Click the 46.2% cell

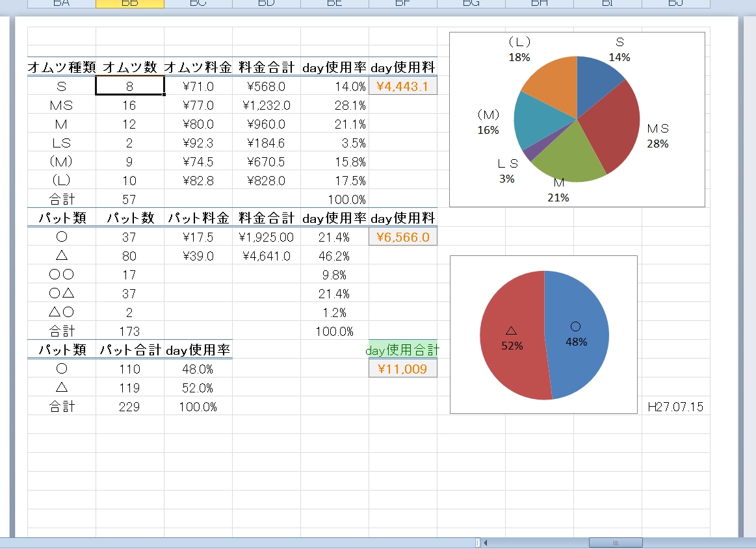tap(335, 256)
